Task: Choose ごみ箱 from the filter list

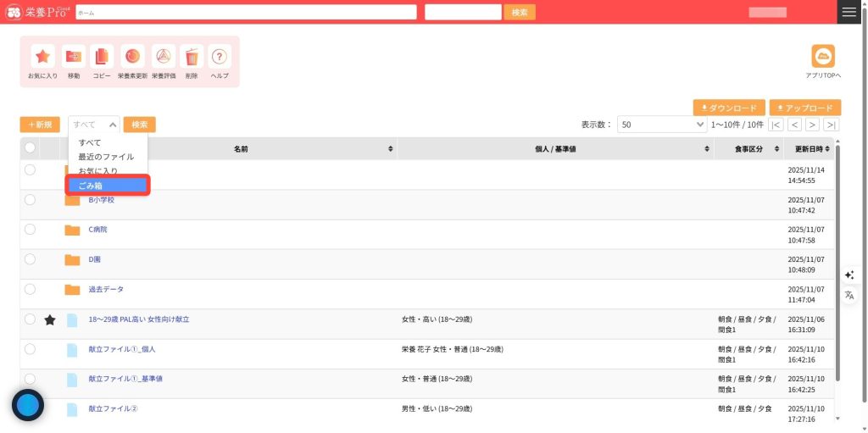Action: [x=108, y=185]
